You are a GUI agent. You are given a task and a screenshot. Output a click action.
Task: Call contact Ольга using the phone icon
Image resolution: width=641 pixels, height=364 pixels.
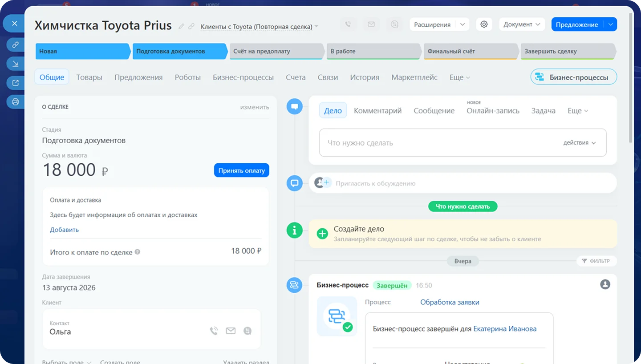pos(214,331)
